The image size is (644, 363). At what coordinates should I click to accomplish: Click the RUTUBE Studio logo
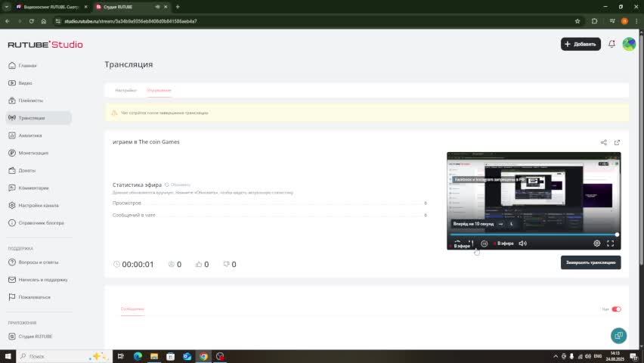click(x=45, y=45)
